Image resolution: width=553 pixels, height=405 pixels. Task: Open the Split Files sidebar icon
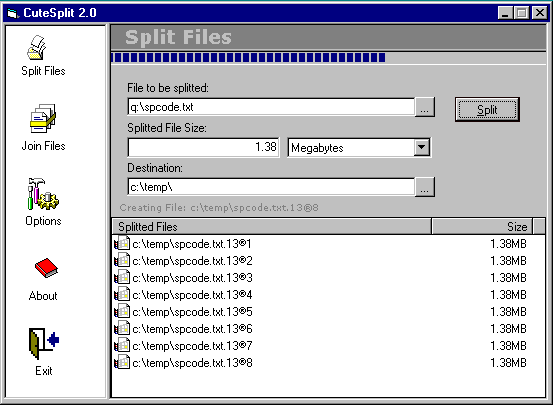36,48
